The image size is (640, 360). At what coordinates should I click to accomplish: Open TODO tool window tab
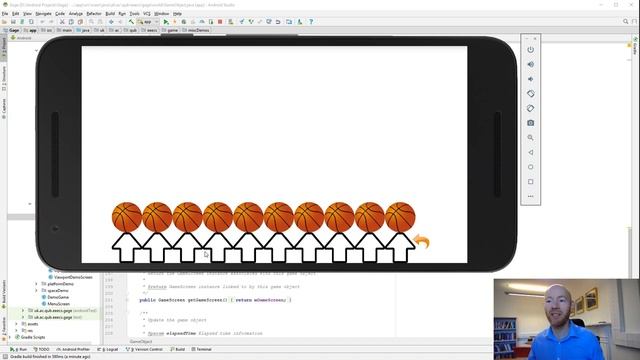41,349
